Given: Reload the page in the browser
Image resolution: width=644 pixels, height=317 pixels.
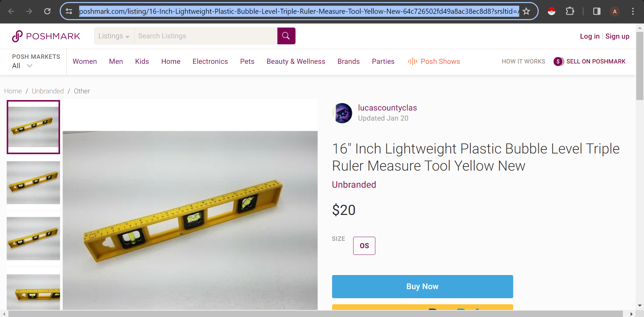Looking at the screenshot, I should point(47,11).
